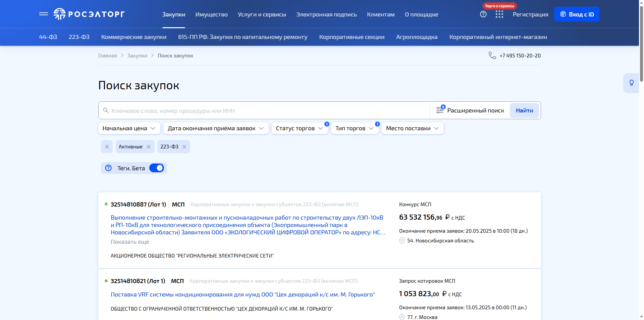Expand the Начальная цена dropdown
This screenshot has height=320, width=644.
click(129, 128)
